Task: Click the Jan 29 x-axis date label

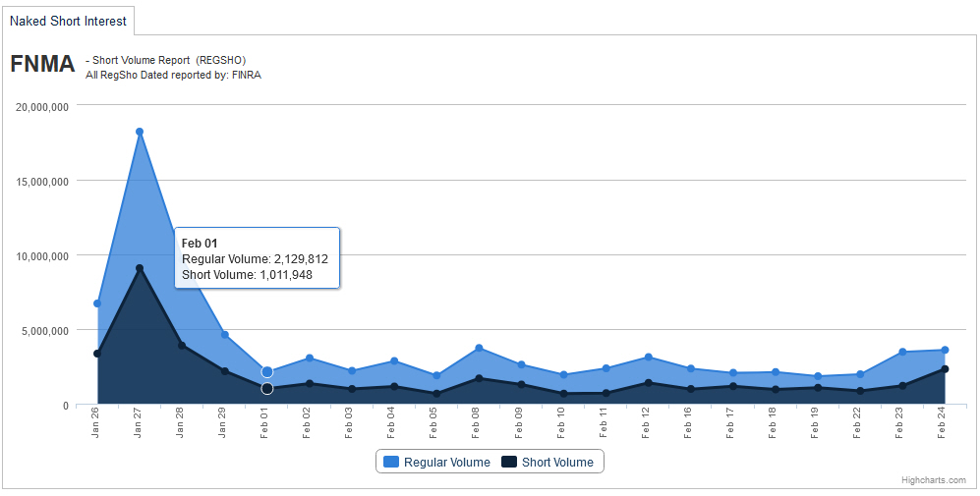Action: tap(225, 422)
